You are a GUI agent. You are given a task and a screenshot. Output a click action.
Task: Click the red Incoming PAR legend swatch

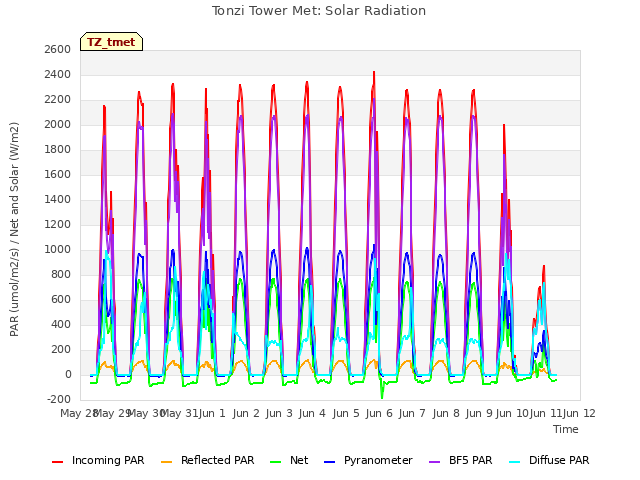tap(58, 462)
